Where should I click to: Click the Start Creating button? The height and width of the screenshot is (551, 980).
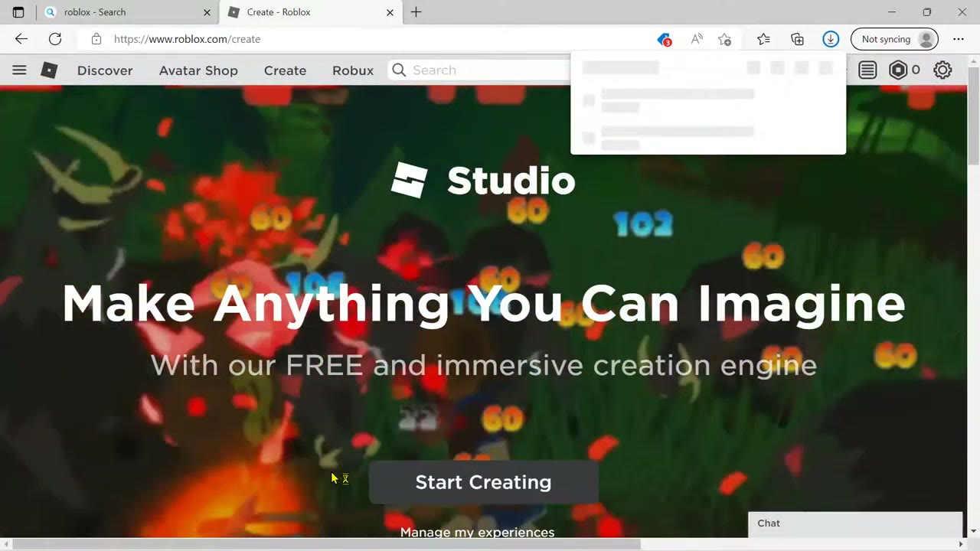(x=483, y=482)
